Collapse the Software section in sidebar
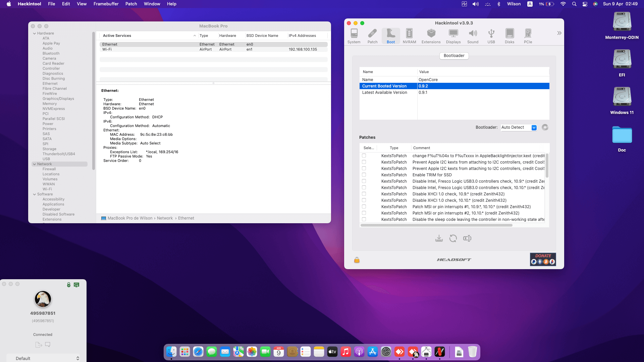The image size is (644, 362). (x=35, y=194)
